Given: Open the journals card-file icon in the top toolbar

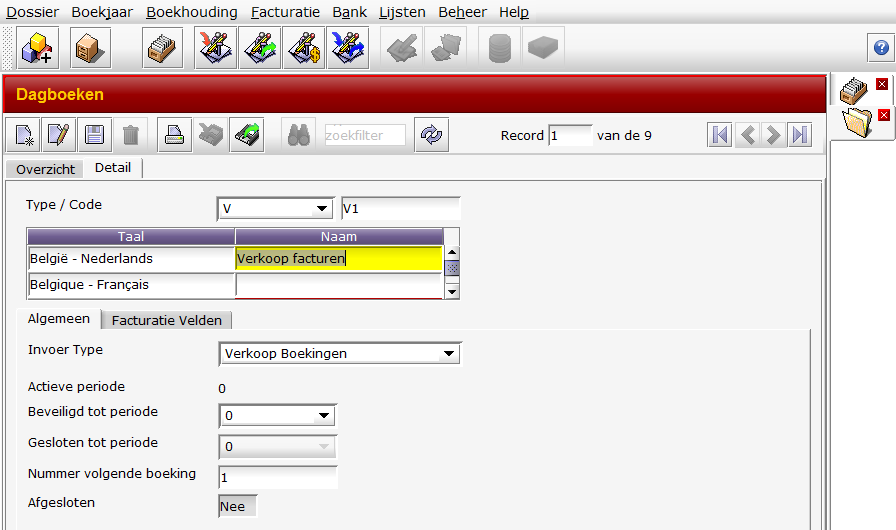Looking at the screenshot, I should tap(162, 48).
